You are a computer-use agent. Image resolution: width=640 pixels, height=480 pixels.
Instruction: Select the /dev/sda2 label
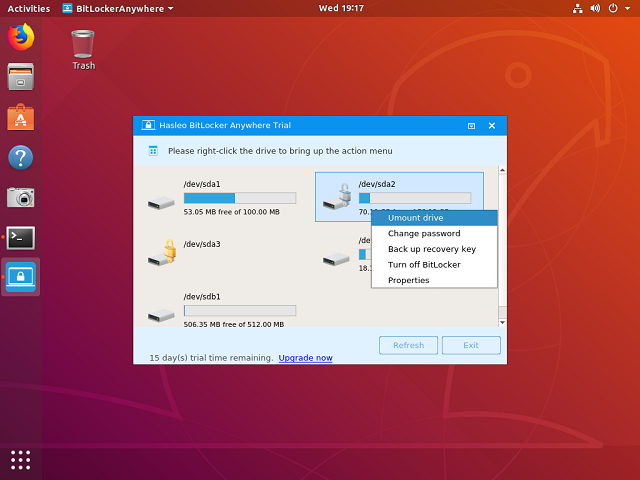(377, 184)
